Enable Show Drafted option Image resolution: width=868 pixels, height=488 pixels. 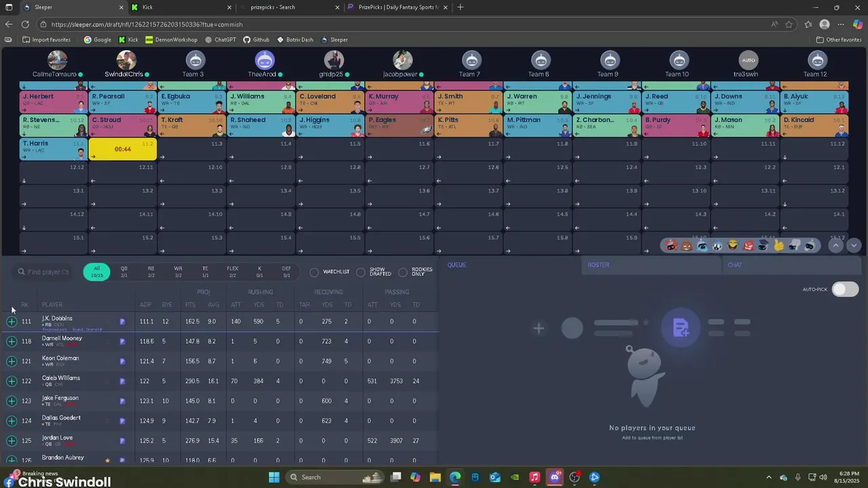pyautogui.click(x=361, y=272)
